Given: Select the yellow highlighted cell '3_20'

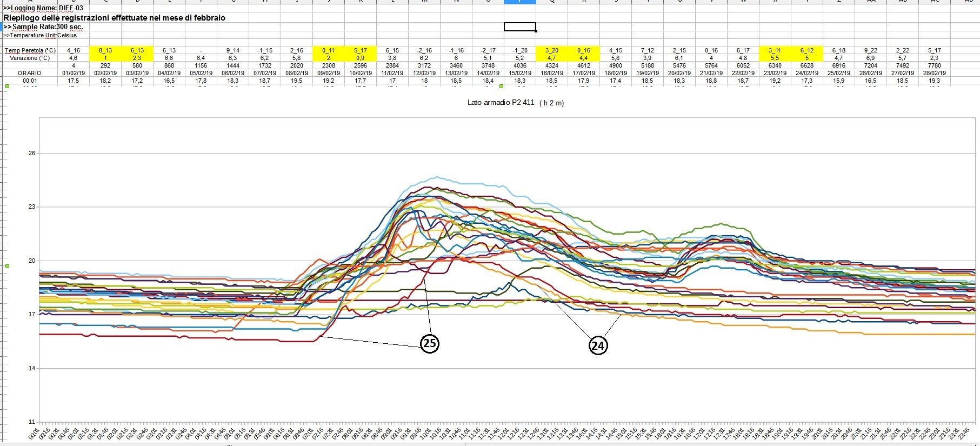Looking at the screenshot, I should 551,50.
